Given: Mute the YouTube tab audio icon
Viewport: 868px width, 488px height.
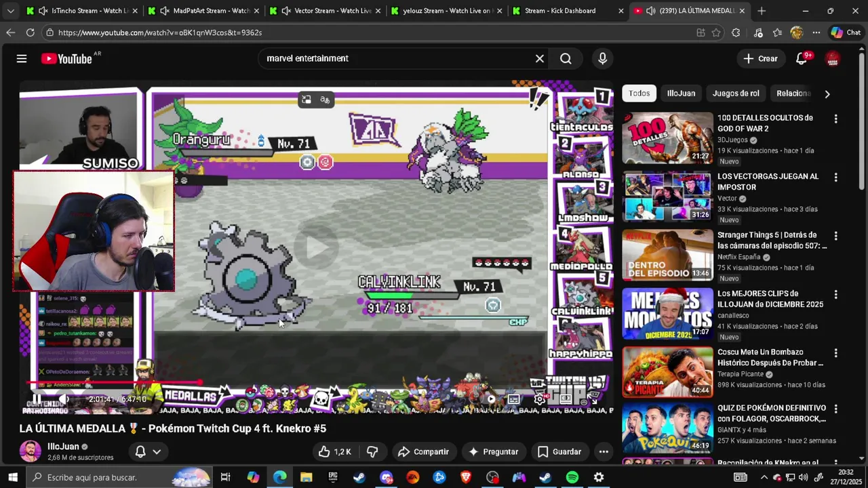Looking at the screenshot, I should point(651,11).
